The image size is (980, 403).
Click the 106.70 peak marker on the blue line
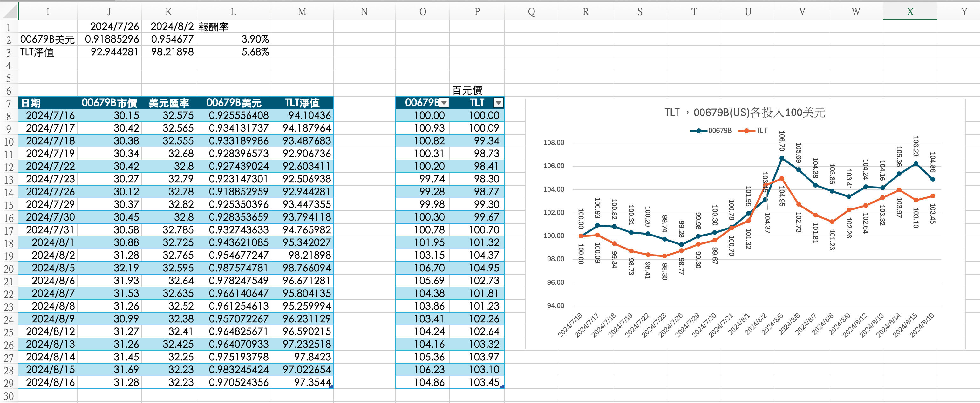(x=782, y=158)
